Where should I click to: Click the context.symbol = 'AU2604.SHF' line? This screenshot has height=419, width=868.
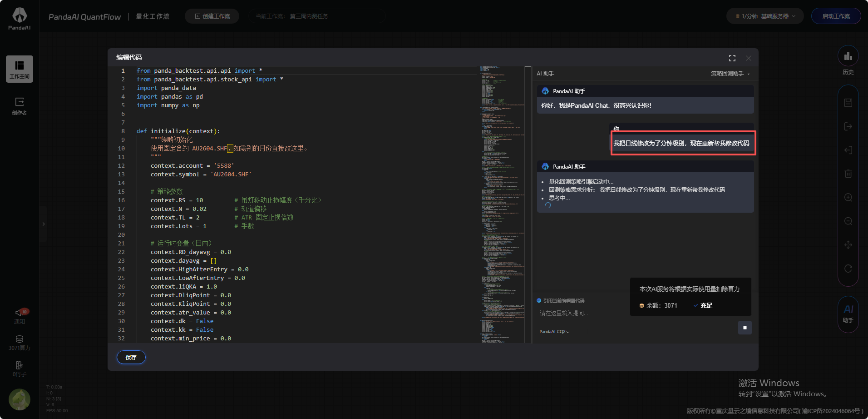tap(201, 175)
